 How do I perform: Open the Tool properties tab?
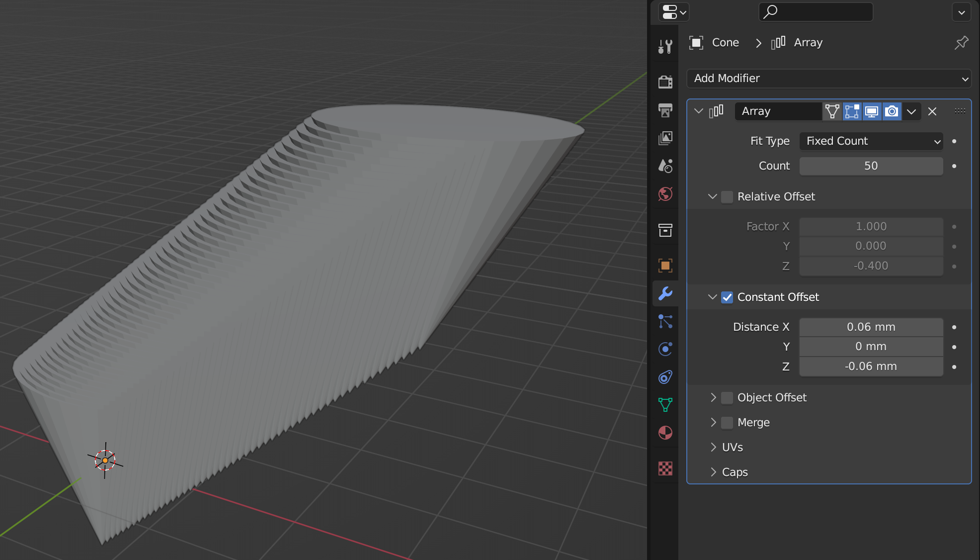[x=665, y=47]
